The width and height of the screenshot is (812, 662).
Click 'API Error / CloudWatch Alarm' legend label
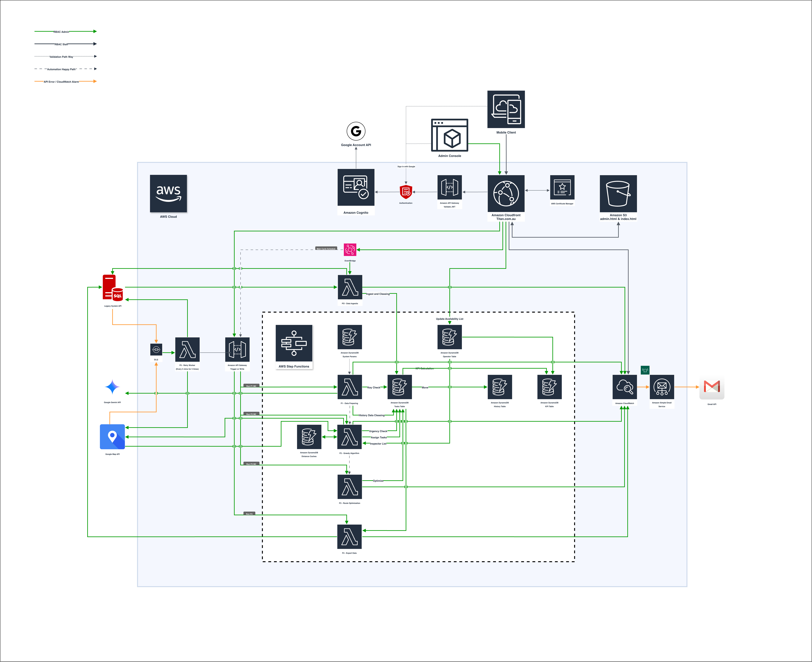tap(62, 82)
